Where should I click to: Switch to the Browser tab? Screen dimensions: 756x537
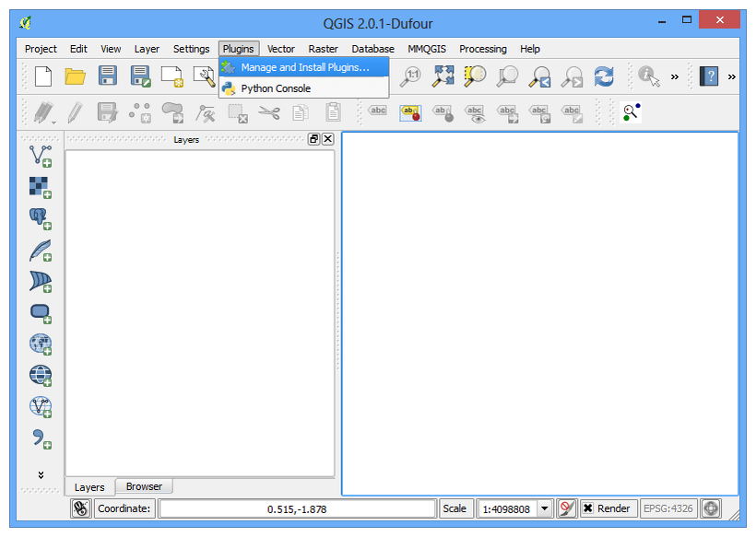click(144, 486)
